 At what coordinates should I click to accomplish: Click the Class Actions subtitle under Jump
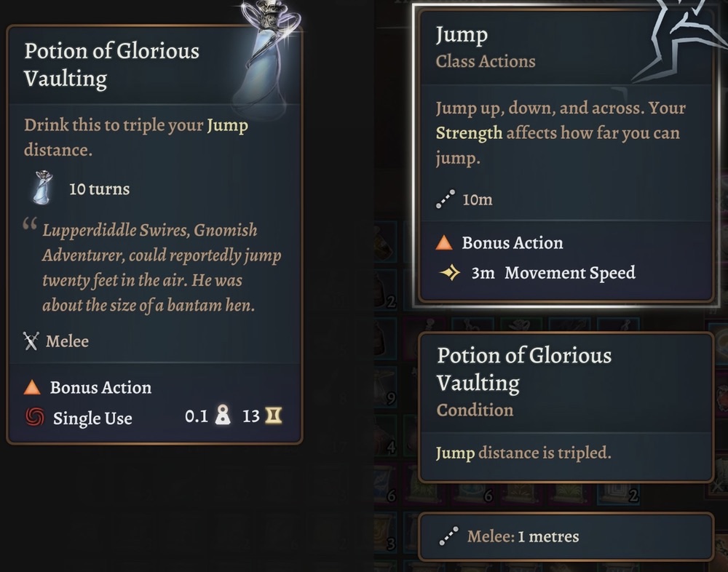486,62
